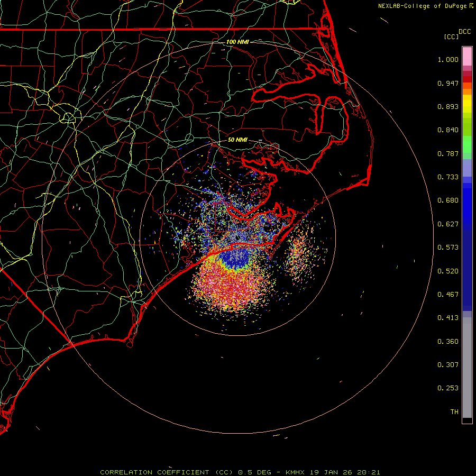
Task: Select the 0.787 scale value
Action: [x=448, y=153]
